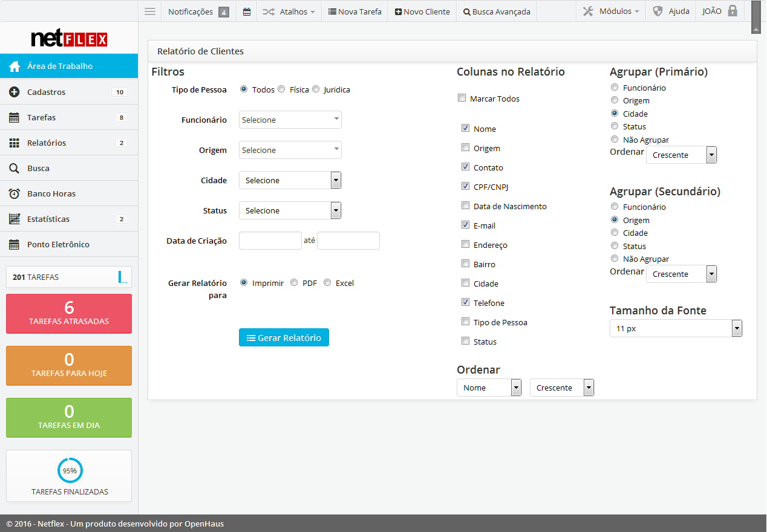The height and width of the screenshot is (532, 767).
Task: Click the Notificações badge showing 4
Action: 224,12
